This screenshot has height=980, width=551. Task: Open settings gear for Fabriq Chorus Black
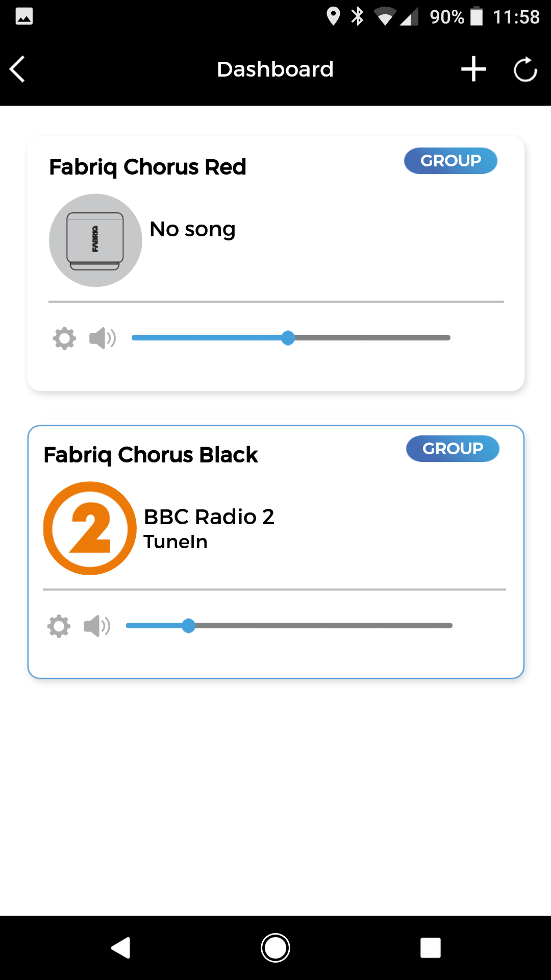[x=59, y=626]
